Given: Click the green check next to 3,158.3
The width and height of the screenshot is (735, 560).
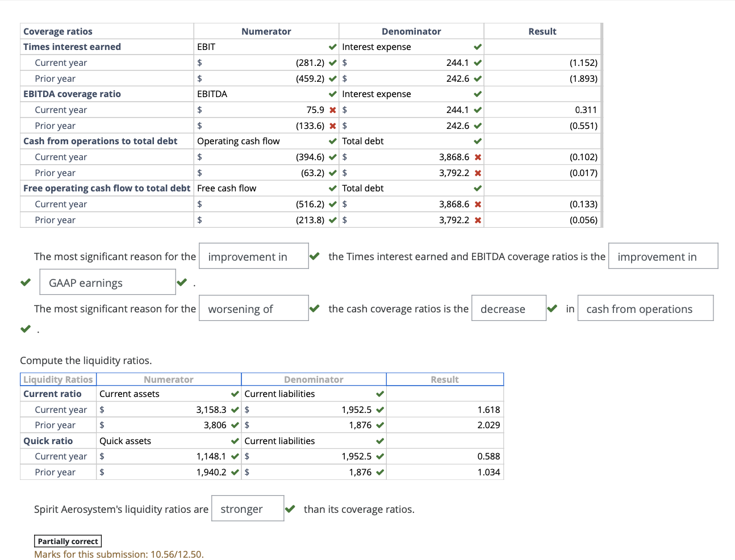Looking at the screenshot, I should coord(235,410).
